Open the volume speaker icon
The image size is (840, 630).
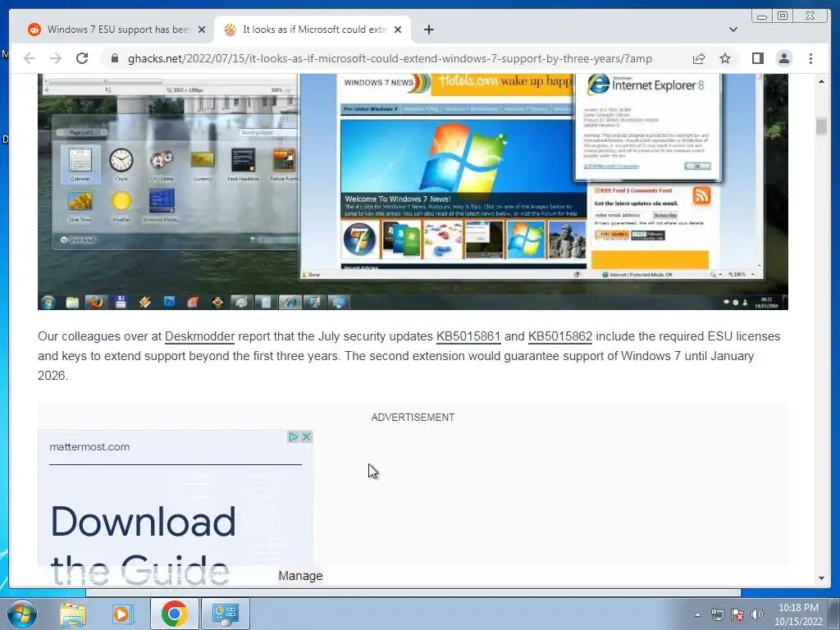(x=757, y=614)
